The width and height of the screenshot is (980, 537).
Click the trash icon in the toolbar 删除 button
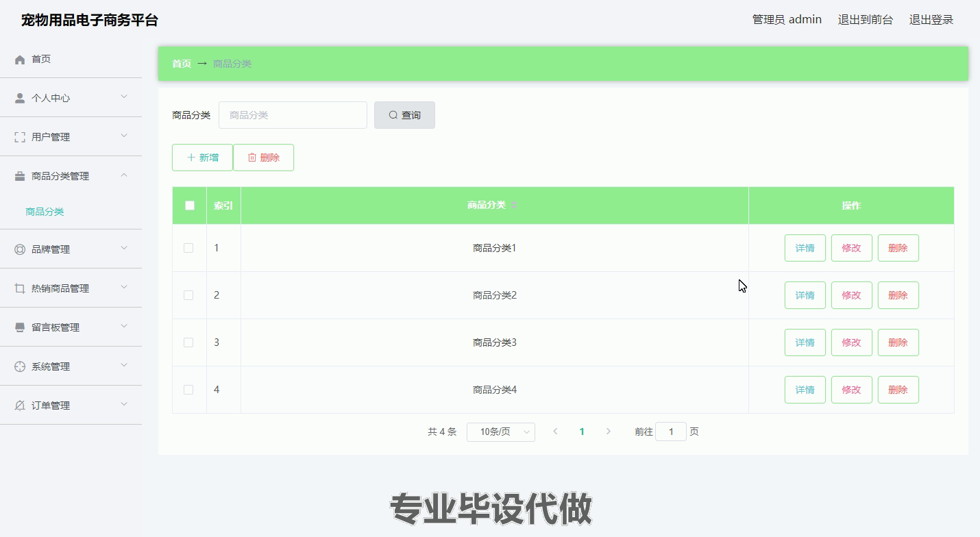252,158
